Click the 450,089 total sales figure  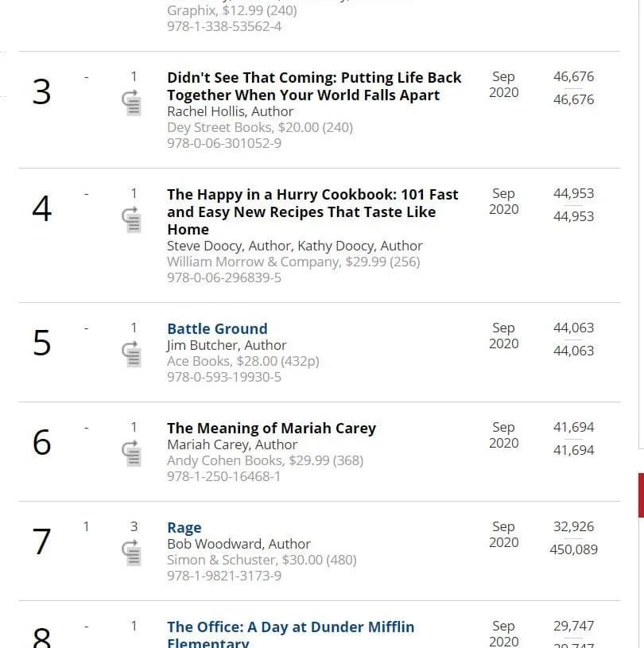(573, 549)
